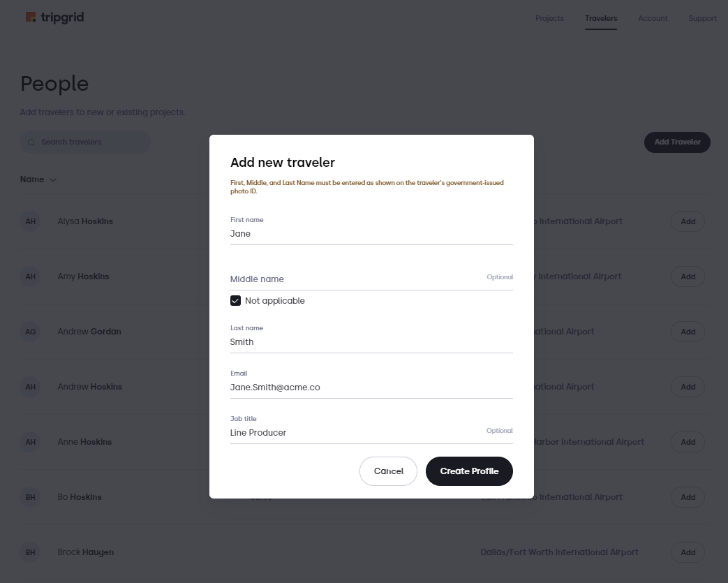Screen dimensions: 728x583
Task: Click the Add Traveler button
Action: (x=677, y=142)
